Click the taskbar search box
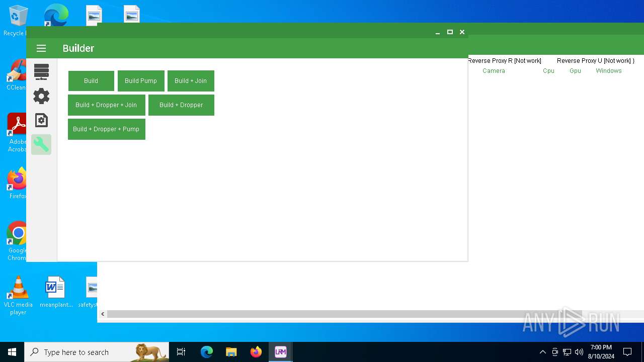 click(97, 352)
